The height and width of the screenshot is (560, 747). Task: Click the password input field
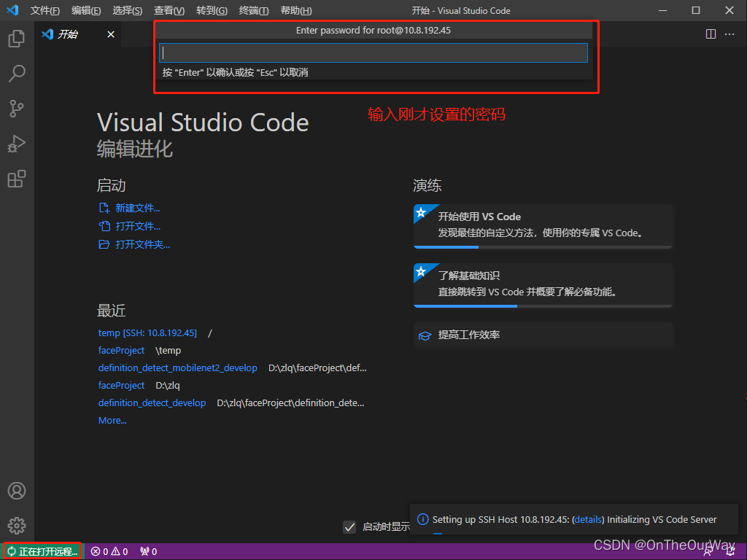click(373, 52)
